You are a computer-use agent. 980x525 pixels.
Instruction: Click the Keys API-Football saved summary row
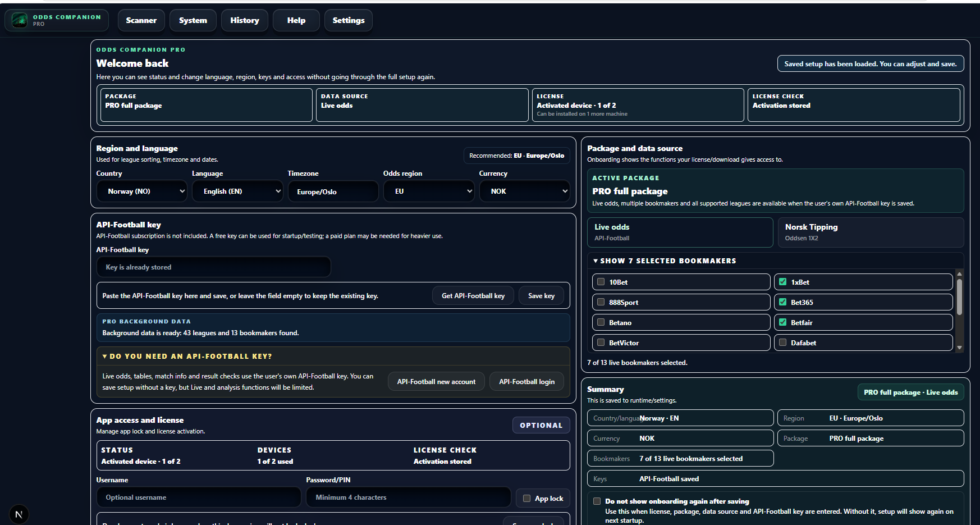point(776,479)
